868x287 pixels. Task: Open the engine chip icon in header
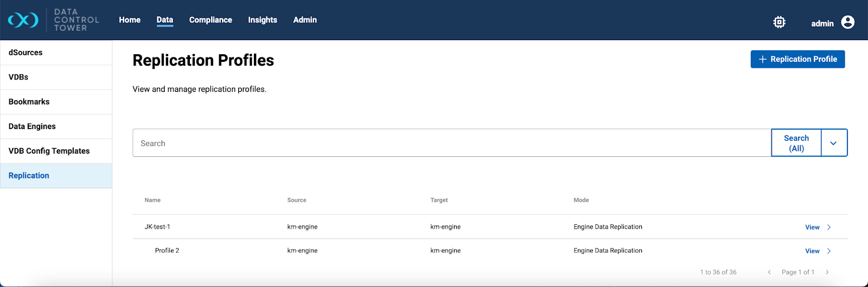779,22
